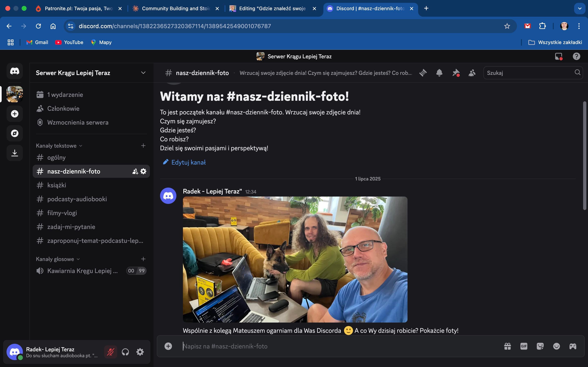This screenshot has height=367, width=588.
Task: Open pinned messages with the pin icon
Action: [x=455, y=73]
